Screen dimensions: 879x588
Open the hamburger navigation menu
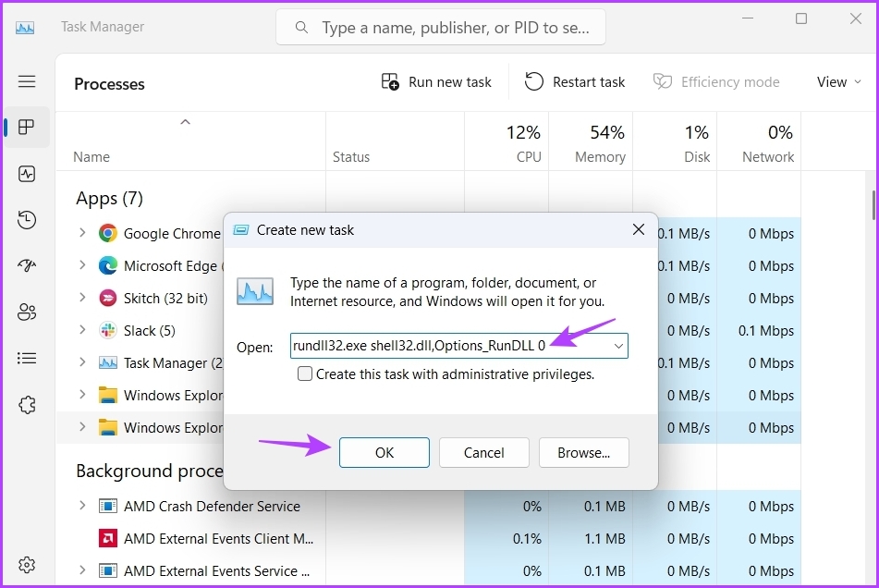27,81
